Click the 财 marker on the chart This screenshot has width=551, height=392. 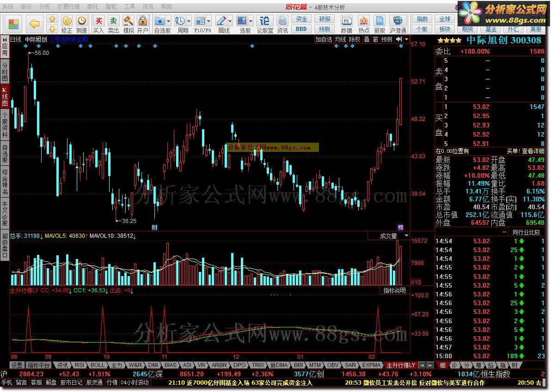pyautogui.click(x=154, y=228)
